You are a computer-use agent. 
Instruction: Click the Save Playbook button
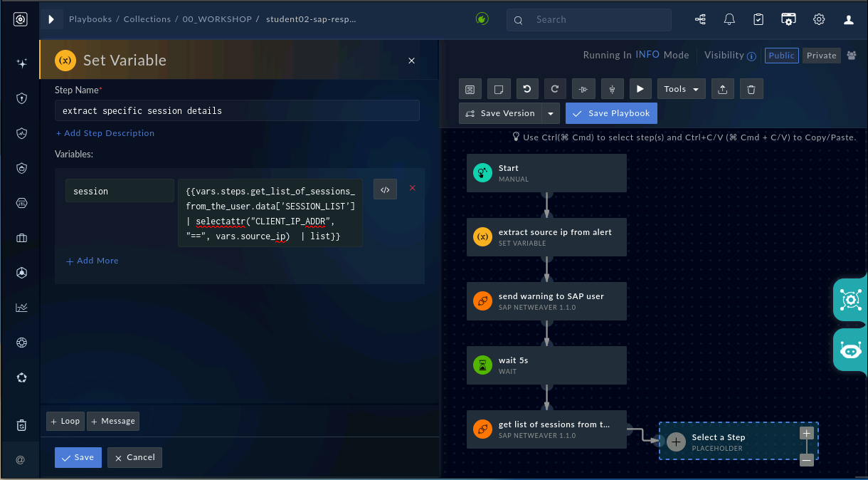click(612, 113)
